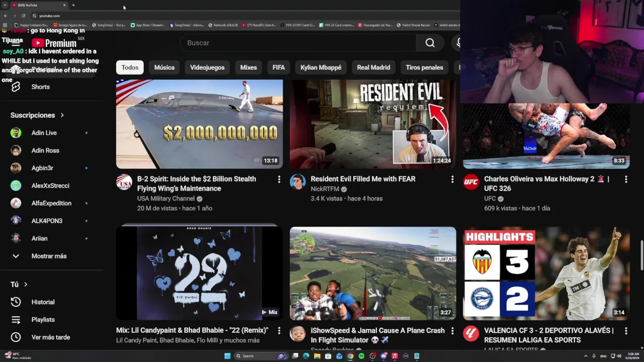The height and width of the screenshot is (362, 644).
Task: Click the search magnifier button
Action: coord(430,43)
